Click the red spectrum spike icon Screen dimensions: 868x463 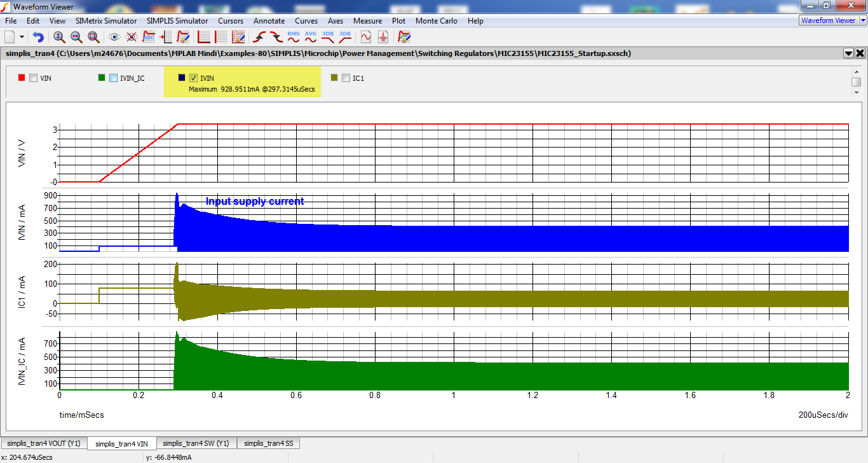383,37
